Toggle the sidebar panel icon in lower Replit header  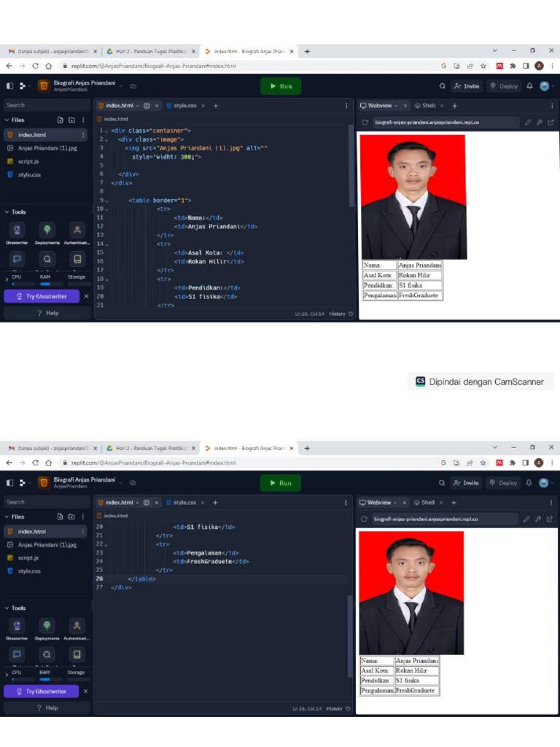pos(9,483)
